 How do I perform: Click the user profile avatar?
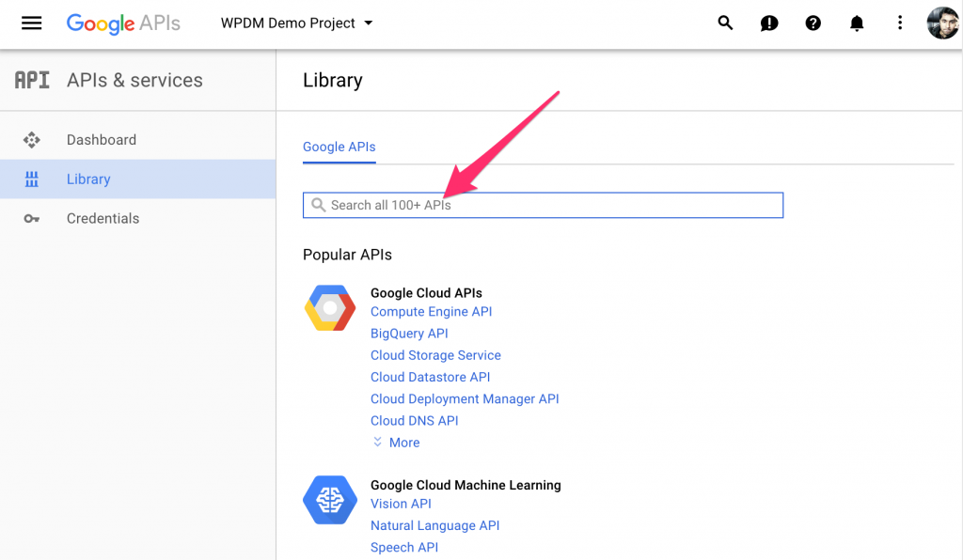pos(941,23)
